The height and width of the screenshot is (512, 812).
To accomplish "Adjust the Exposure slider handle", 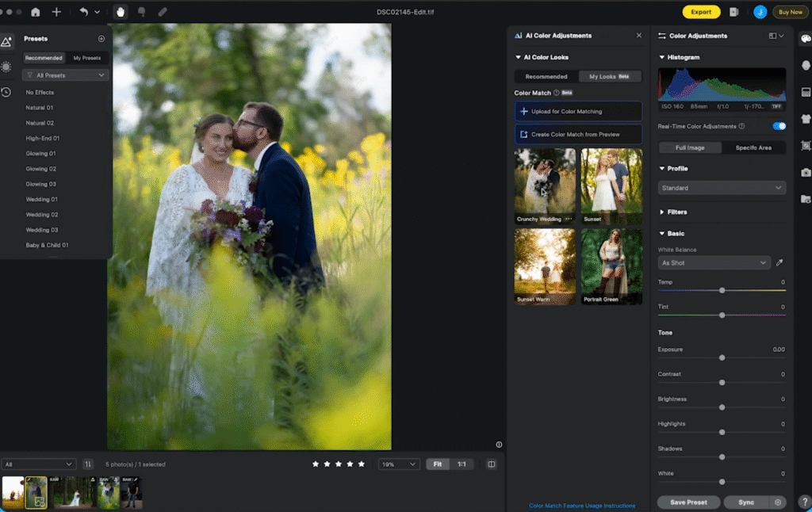I will pos(722,357).
